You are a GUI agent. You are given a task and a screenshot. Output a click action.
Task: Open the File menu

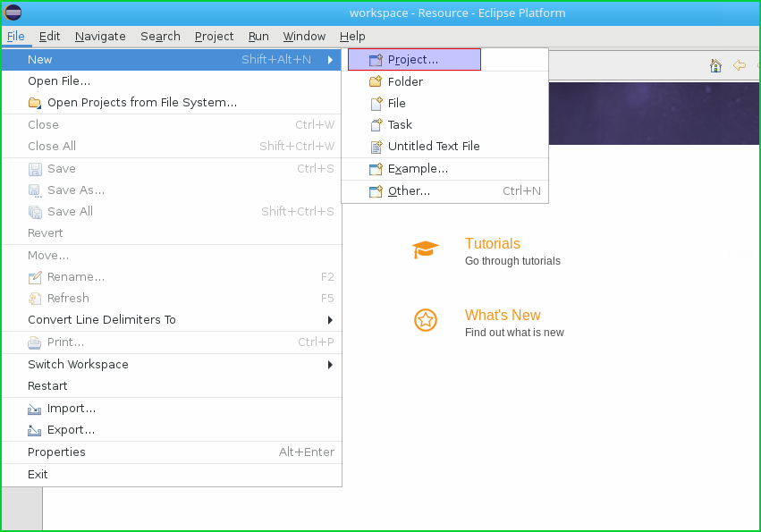[16, 37]
